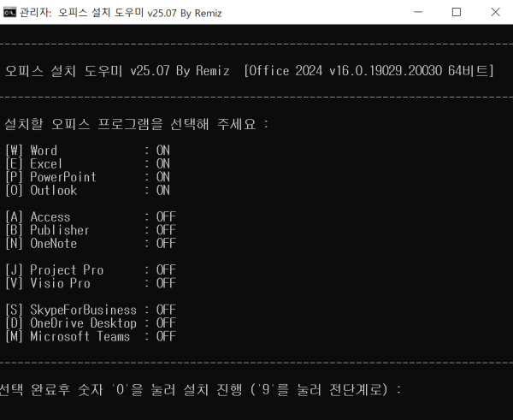513x420 pixels.
Task: Click the OFF status next to Access
Action: pos(166,216)
